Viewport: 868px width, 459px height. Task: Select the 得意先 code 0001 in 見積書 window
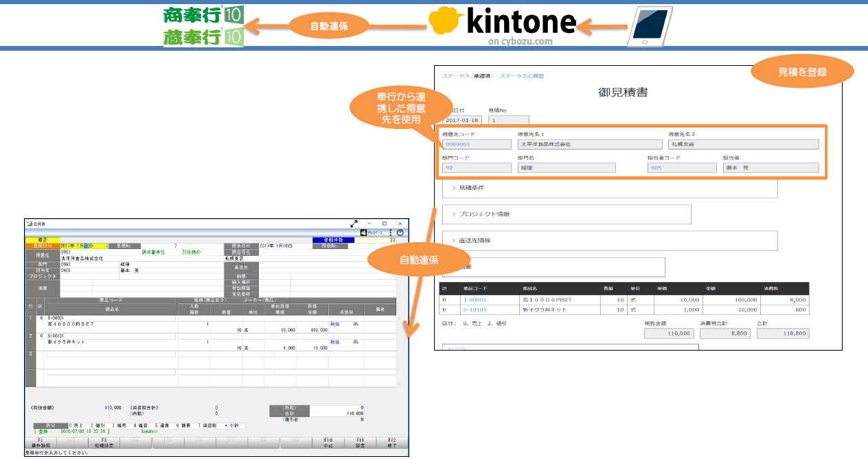pyautogui.click(x=66, y=252)
